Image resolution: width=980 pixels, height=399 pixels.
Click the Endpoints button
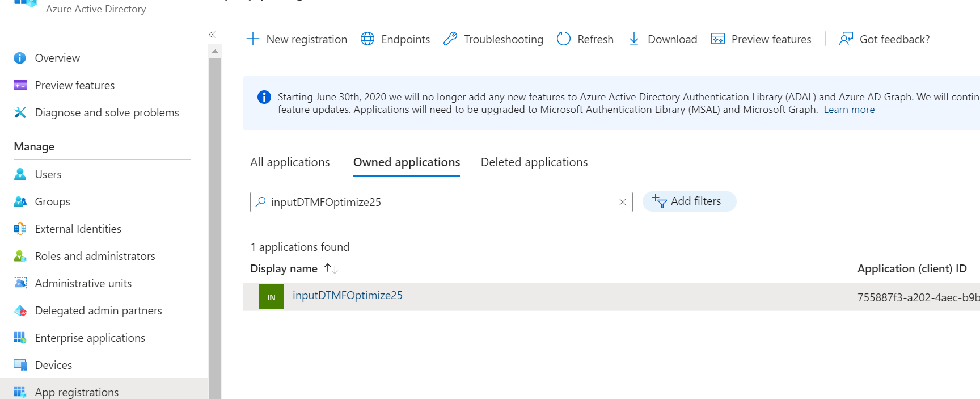click(x=395, y=39)
